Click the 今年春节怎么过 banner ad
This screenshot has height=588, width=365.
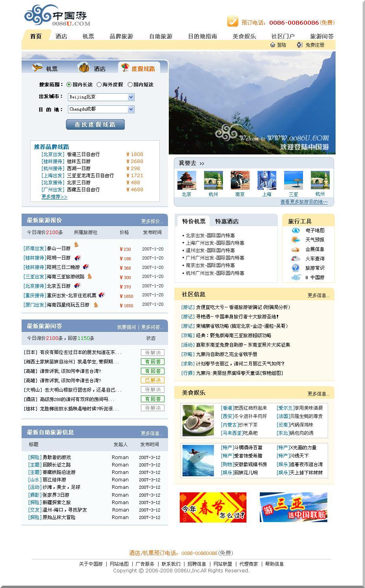[x=213, y=507]
